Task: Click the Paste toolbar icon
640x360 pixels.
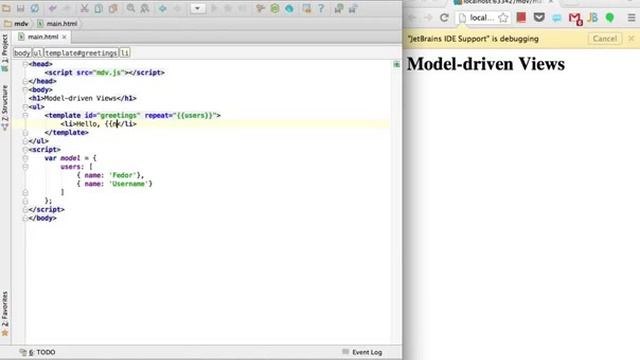Action: click(113, 8)
